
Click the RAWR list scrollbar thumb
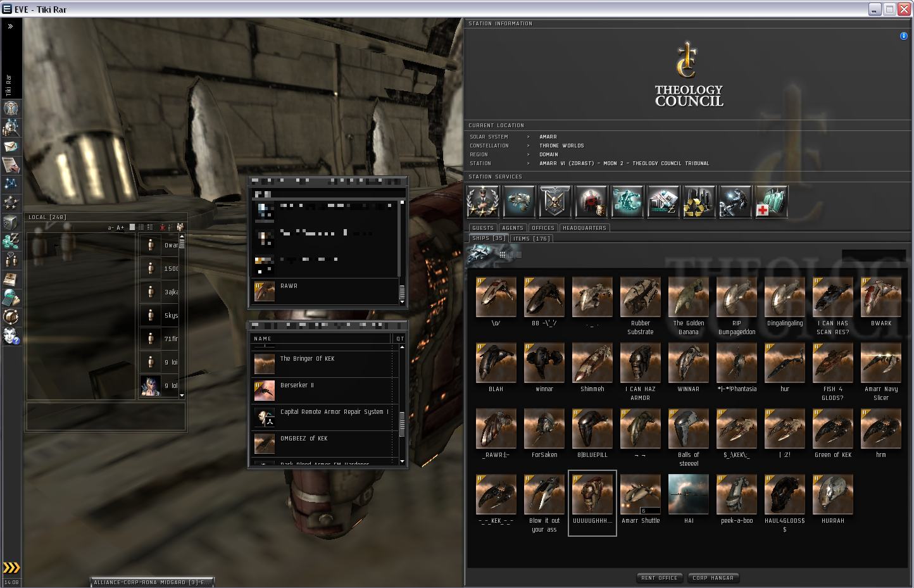[x=402, y=292]
